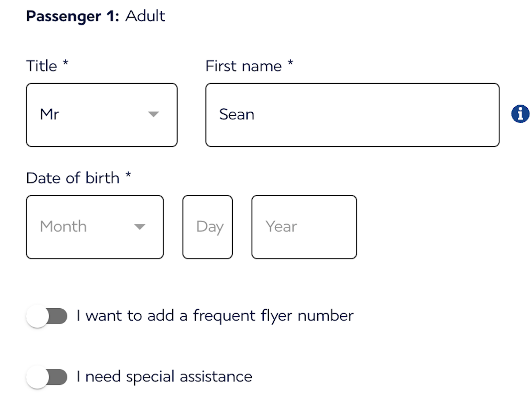Open the Month dropdown for date of birth

[x=95, y=227]
